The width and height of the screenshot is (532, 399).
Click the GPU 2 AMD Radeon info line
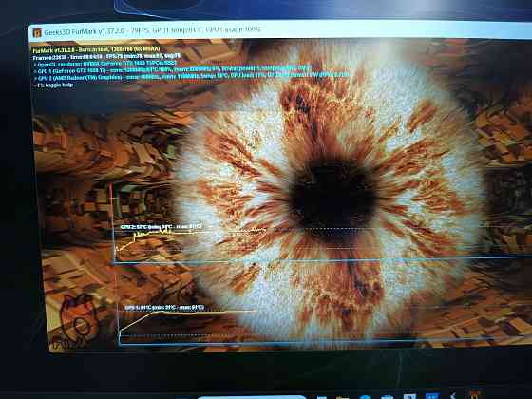click(x=192, y=77)
